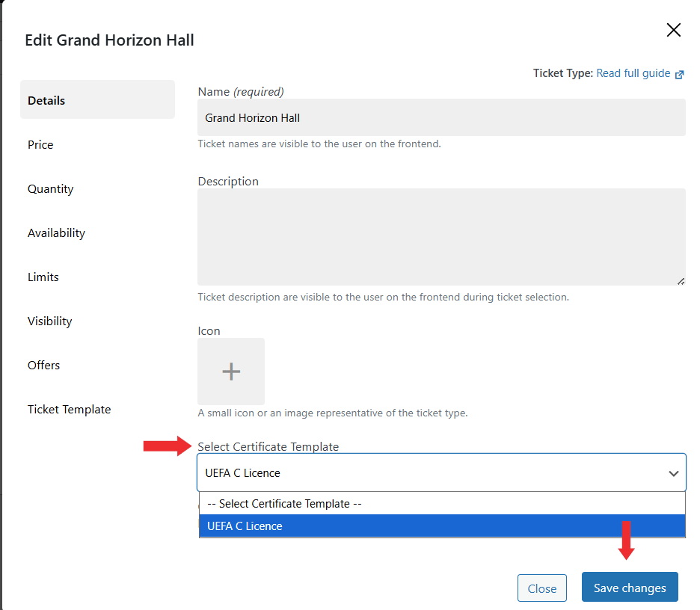Click the external link icon beside Read full guide
The height and width of the screenshot is (610, 700).
pyautogui.click(x=680, y=74)
